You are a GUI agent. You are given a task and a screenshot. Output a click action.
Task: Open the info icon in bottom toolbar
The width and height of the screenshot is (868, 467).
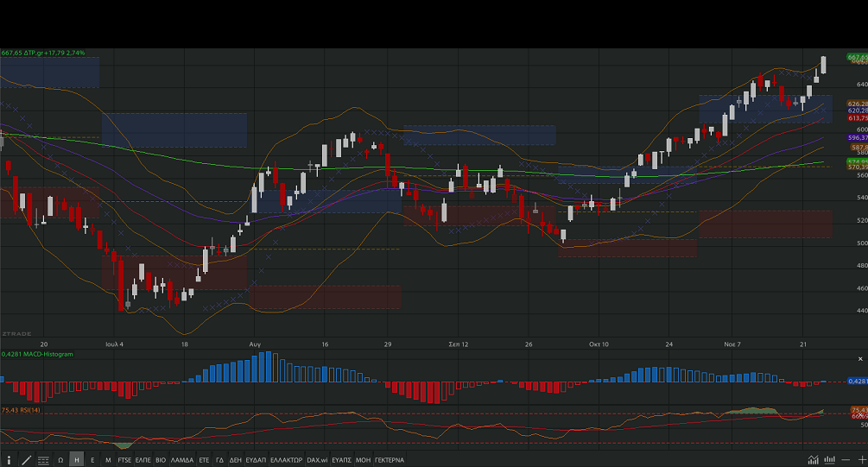click(9, 460)
